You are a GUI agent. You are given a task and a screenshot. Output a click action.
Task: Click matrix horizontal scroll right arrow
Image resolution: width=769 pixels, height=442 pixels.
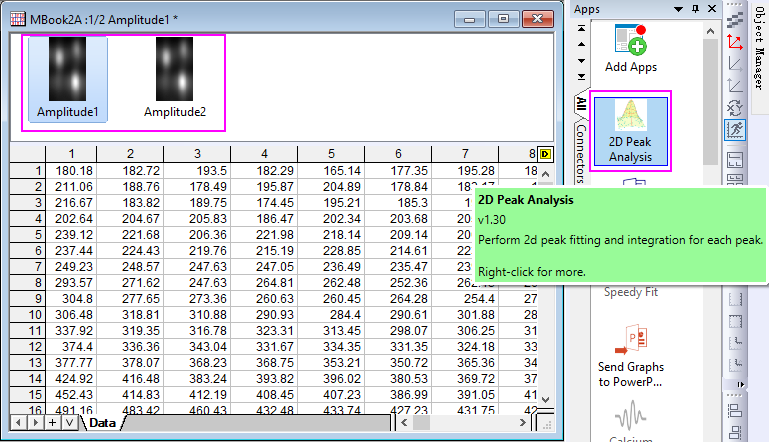tap(523, 422)
